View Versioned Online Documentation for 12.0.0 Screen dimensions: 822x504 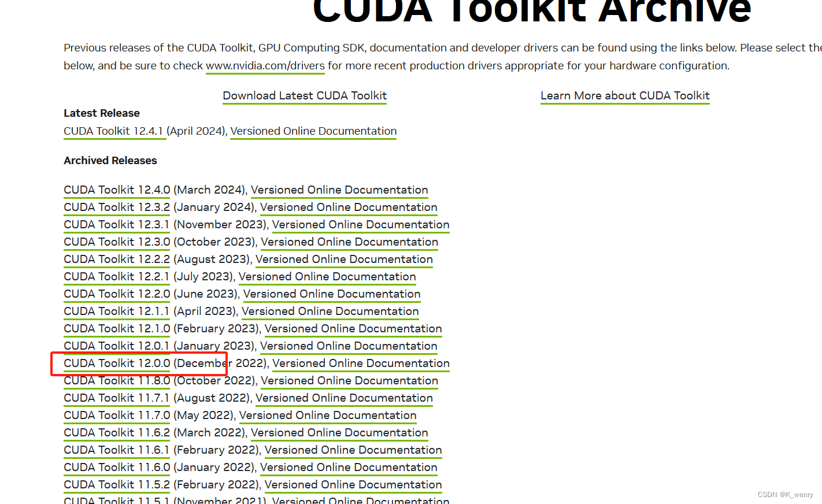point(361,364)
